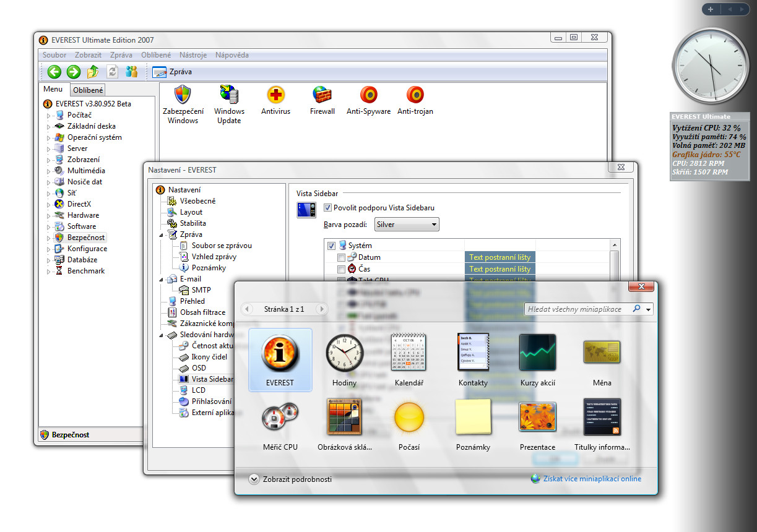Toggle Povolit podporu Vista Sidebaru checkbox
The width and height of the screenshot is (757, 532).
pyautogui.click(x=328, y=208)
